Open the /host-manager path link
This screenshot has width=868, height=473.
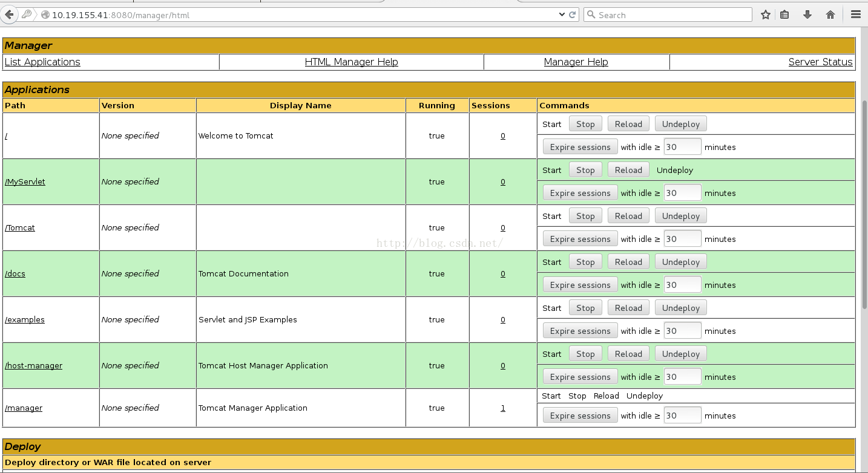(x=33, y=366)
